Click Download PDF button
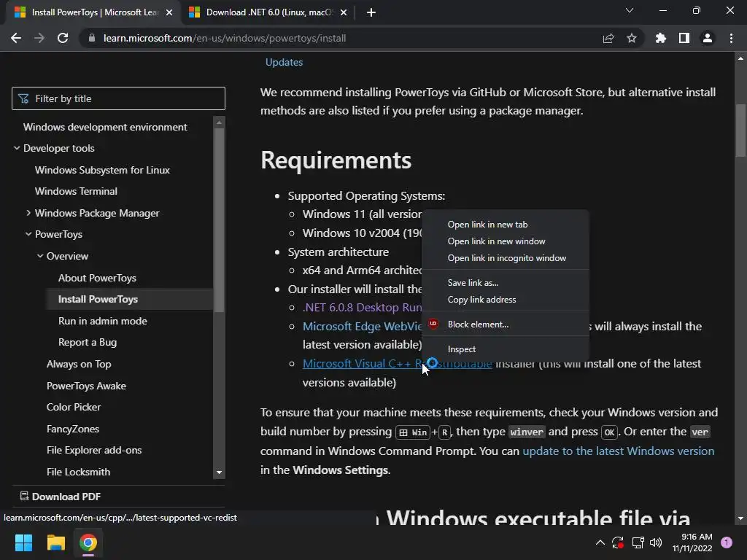 pos(61,497)
